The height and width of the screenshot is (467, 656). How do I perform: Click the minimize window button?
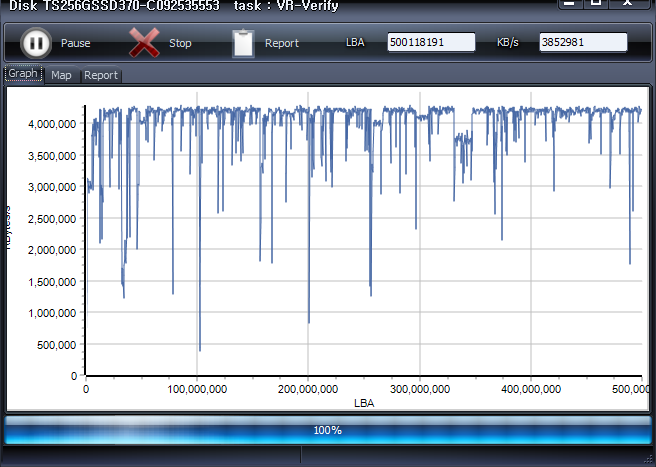tap(570, 3)
